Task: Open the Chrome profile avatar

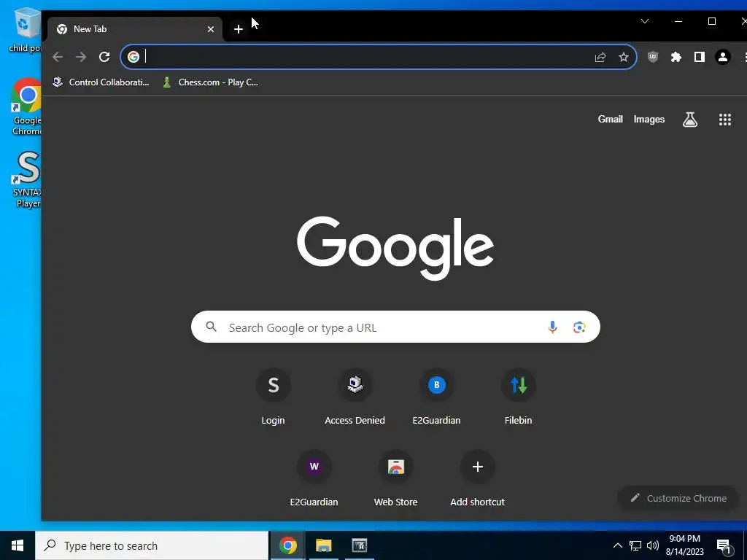Action: click(723, 57)
